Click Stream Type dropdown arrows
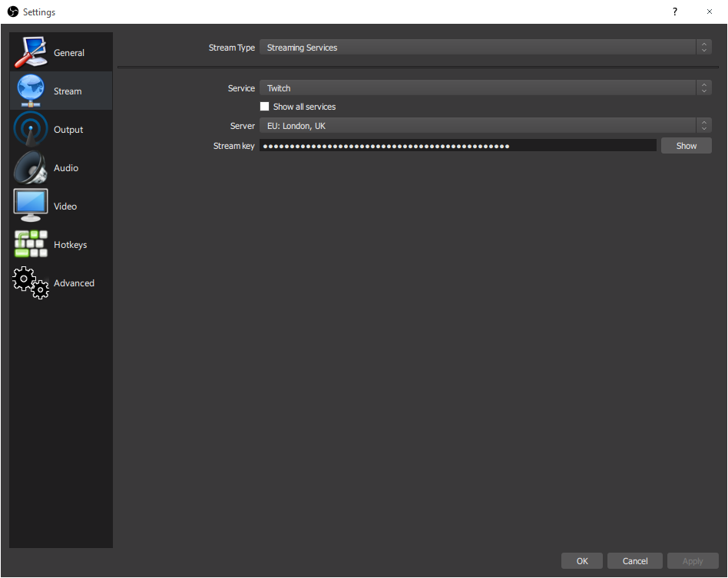728x578 pixels. pyautogui.click(x=704, y=48)
